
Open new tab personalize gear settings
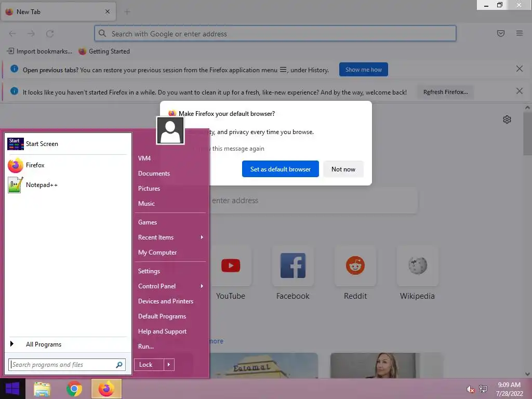pos(507,119)
